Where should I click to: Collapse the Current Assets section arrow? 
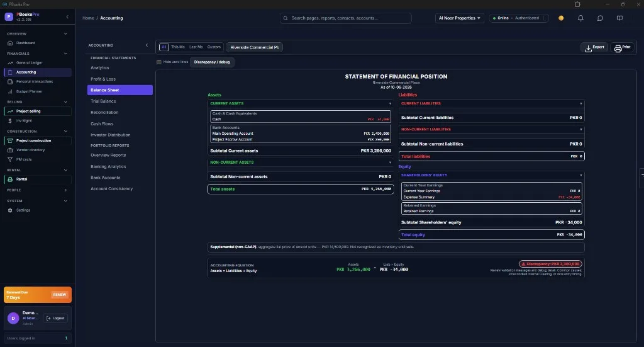pyautogui.click(x=390, y=104)
